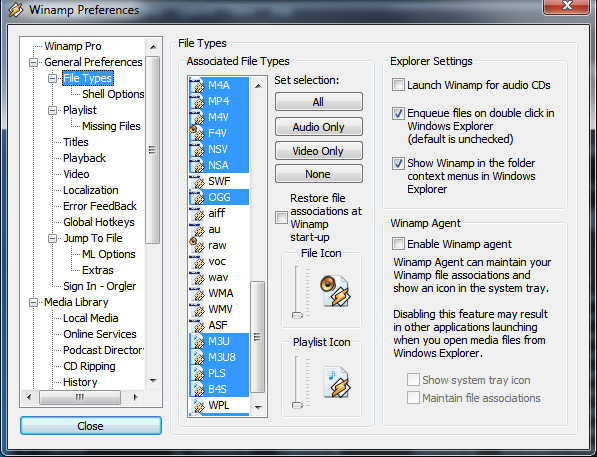This screenshot has width=597, height=457.
Task: Collapse the Media Library tree node
Action: pyautogui.click(x=34, y=302)
